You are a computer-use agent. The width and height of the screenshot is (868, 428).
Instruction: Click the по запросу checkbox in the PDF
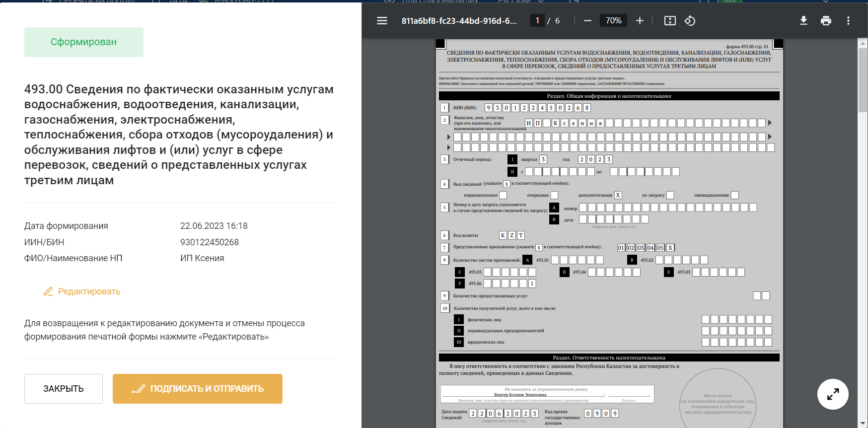(670, 195)
